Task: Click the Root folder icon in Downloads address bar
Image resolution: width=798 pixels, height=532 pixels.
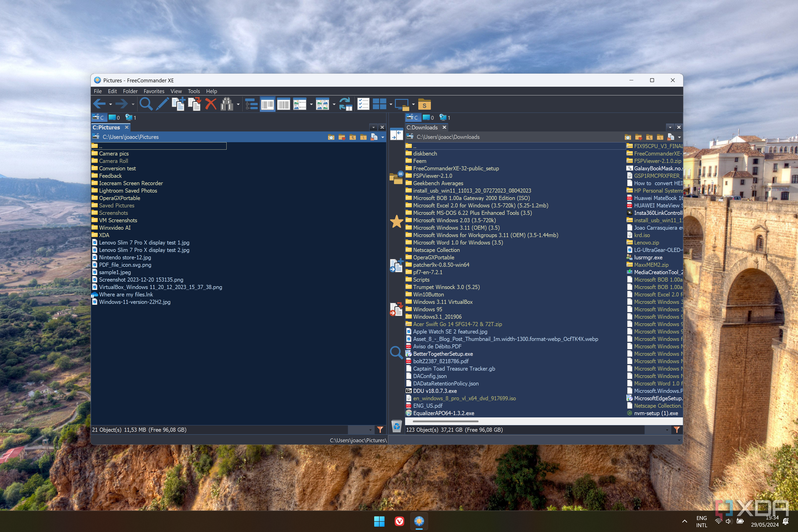Action: 660,137
